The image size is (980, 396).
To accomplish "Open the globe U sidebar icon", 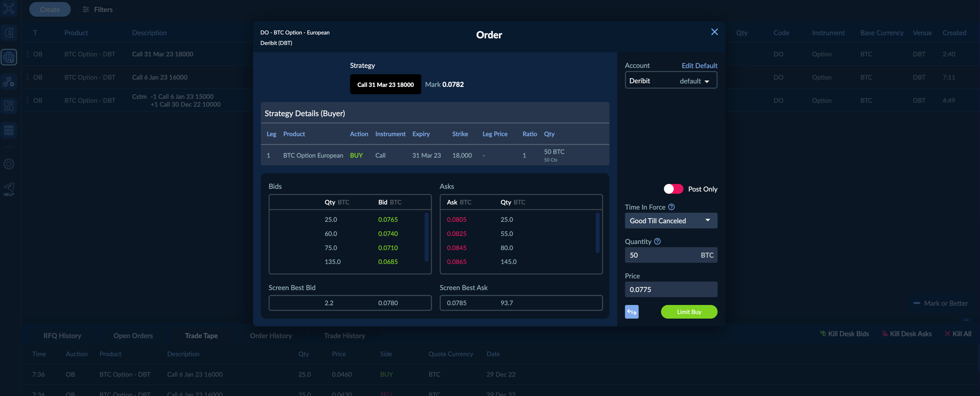I will pos(9,57).
